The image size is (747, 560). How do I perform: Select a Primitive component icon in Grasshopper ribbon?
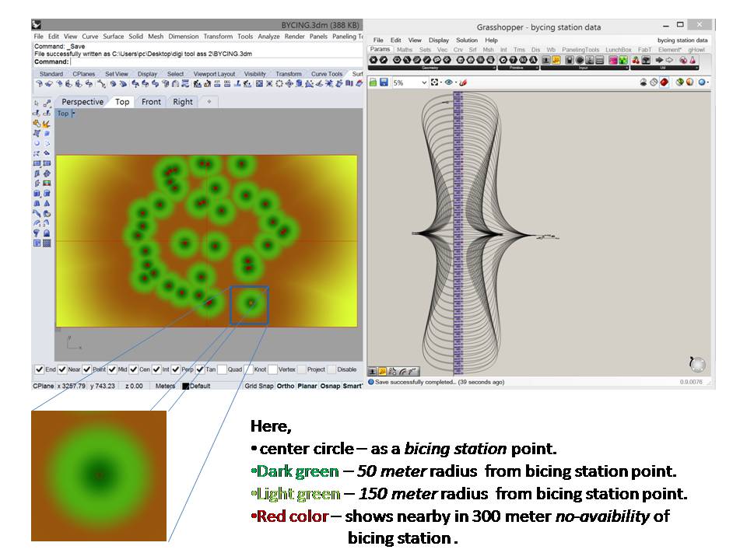[503, 60]
